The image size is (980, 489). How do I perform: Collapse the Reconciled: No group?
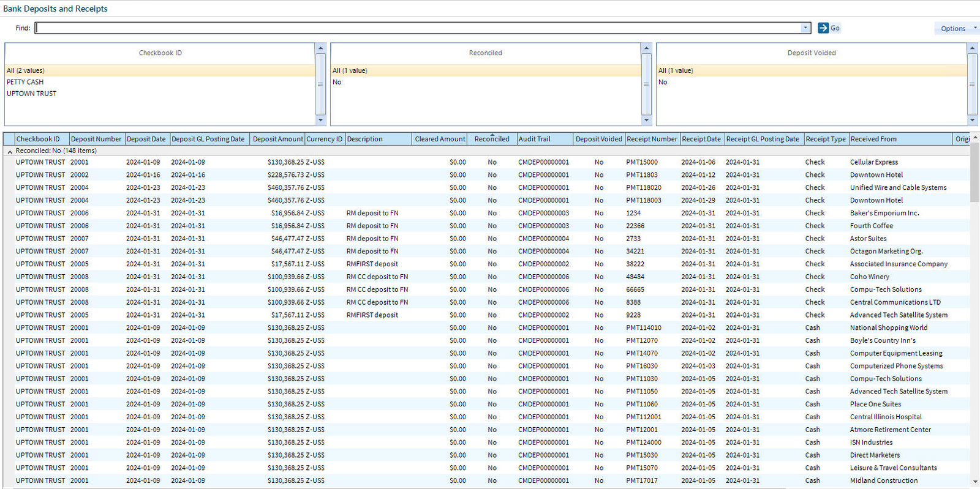coord(10,151)
